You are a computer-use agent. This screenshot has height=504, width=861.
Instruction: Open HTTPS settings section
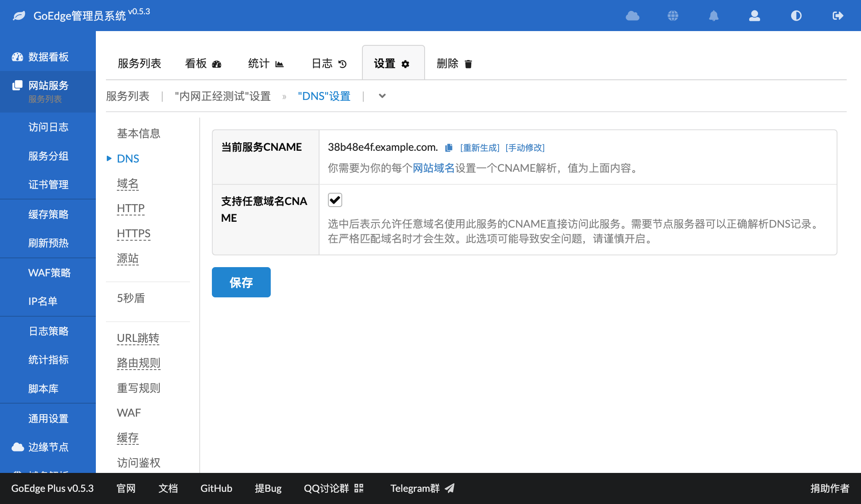click(x=134, y=234)
